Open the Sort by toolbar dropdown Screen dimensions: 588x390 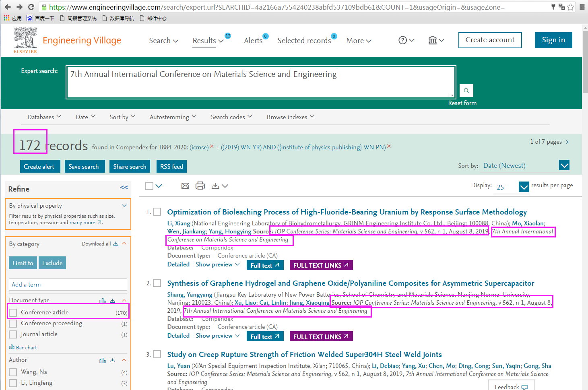click(x=122, y=117)
